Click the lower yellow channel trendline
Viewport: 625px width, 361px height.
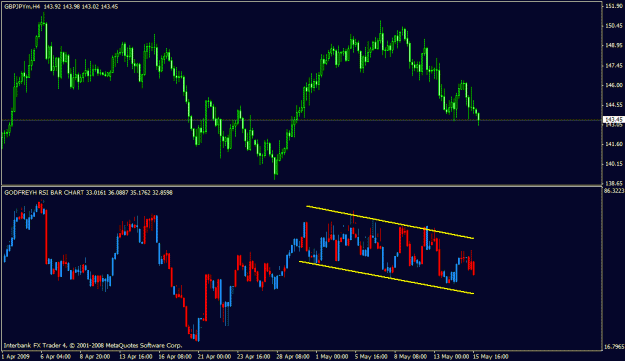[x=386, y=278]
